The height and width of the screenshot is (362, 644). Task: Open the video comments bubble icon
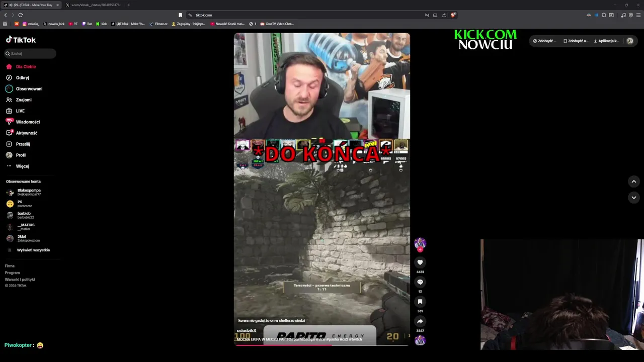[x=420, y=282]
